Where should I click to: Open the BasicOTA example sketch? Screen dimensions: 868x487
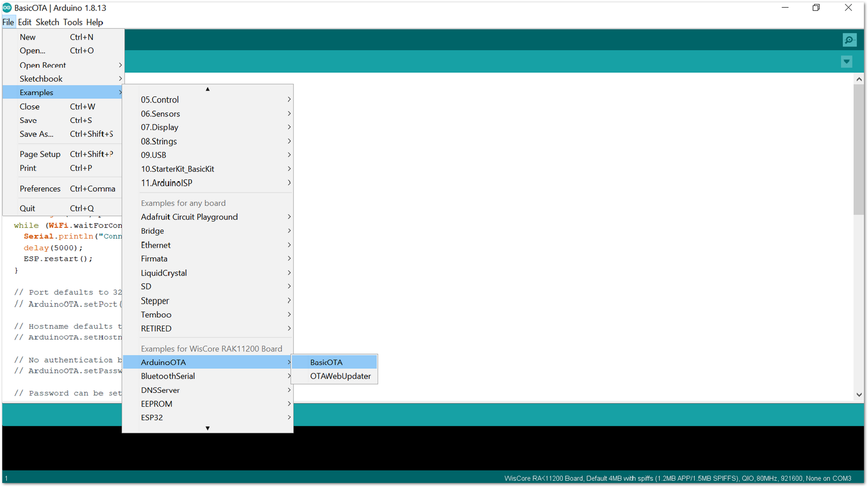[335, 362]
